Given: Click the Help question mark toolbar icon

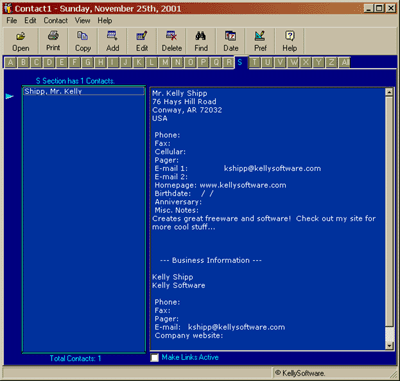Looking at the screenshot, I should pyautogui.click(x=289, y=41).
